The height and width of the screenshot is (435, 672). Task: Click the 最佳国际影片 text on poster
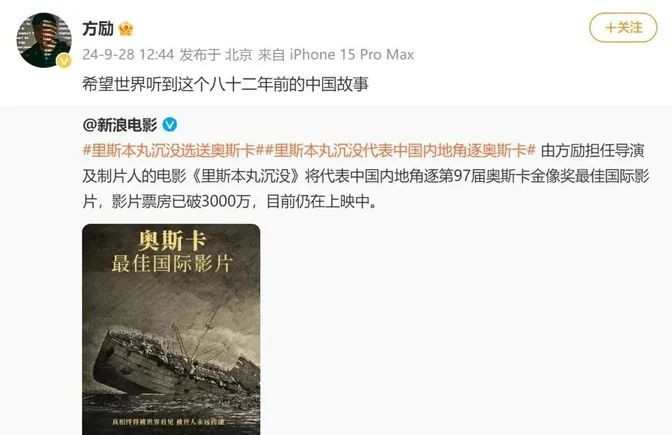172,263
